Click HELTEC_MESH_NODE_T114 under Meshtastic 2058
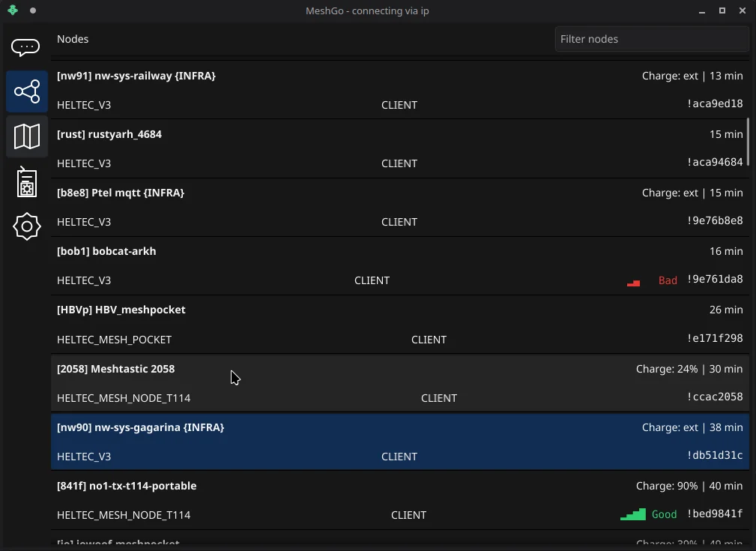The height and width of the screenshot is (551, 756). tap(124, 398)
